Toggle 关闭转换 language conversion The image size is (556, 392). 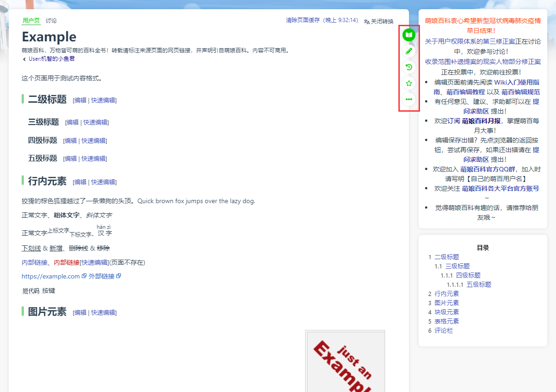pyautogui.click(x=379, y=21)
